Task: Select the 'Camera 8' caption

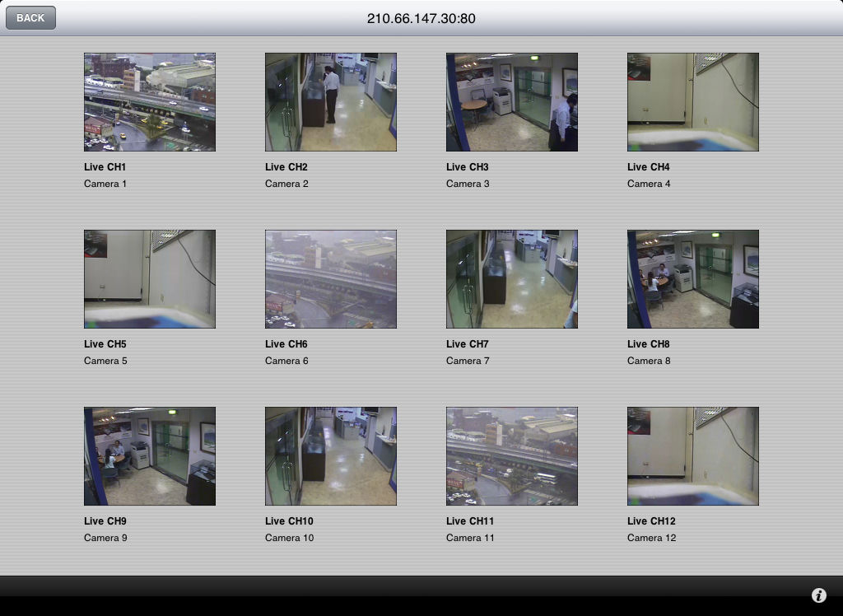Action: [x=649, y=361]
